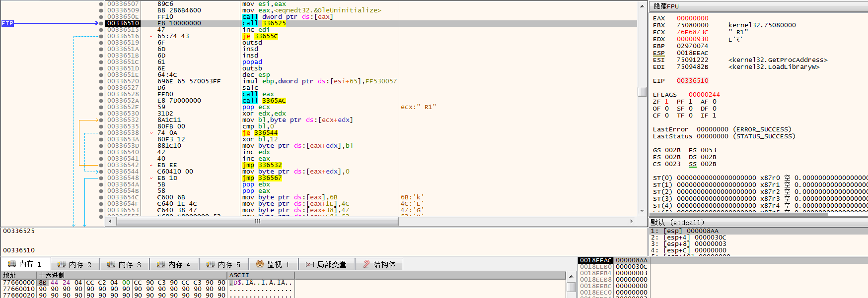
Task: Click disassembly horizontal scrollbar right arrow
Action: 632,221
